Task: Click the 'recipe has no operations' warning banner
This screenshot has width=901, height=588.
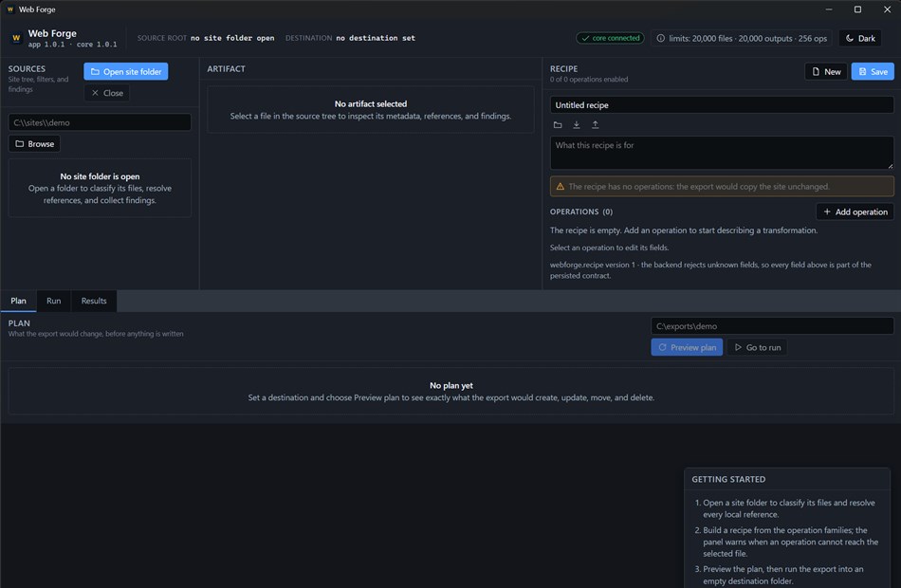Action: 722,186
